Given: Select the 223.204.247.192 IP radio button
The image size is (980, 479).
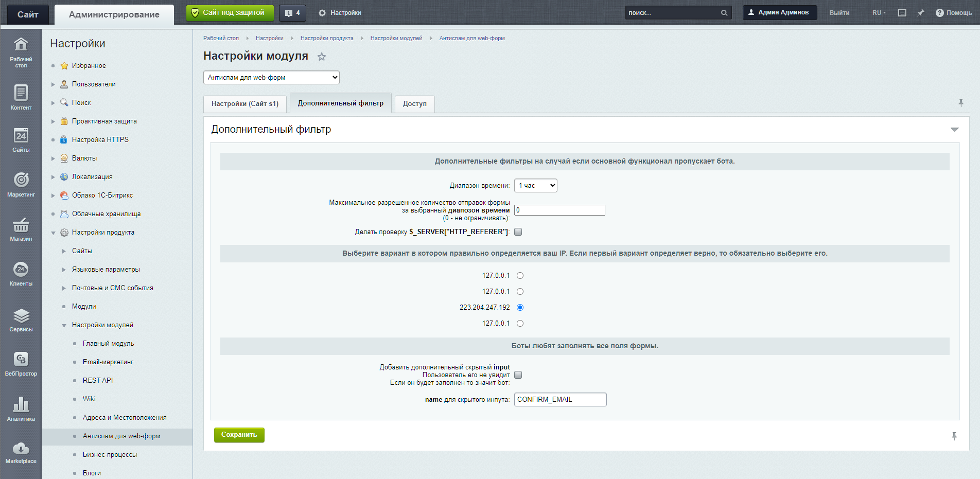Looking at the screenshot, I should [x=520, y=308].
